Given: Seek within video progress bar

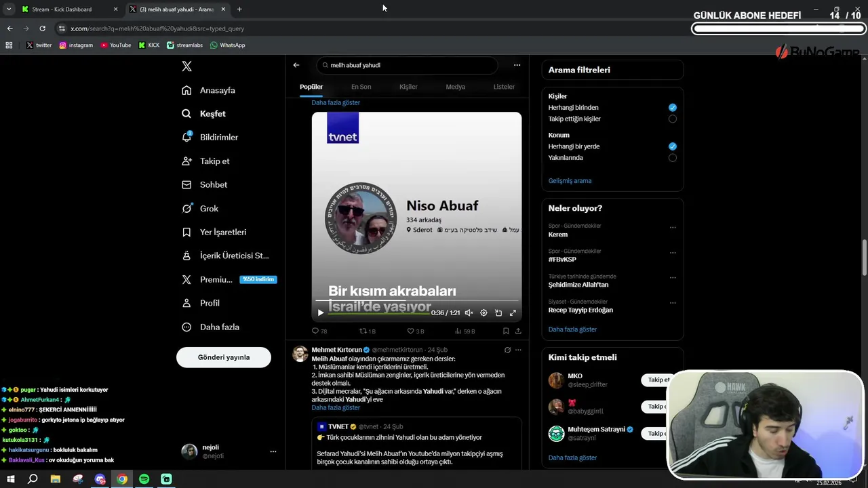Looking at the screenshot, I should click(417, 301).
